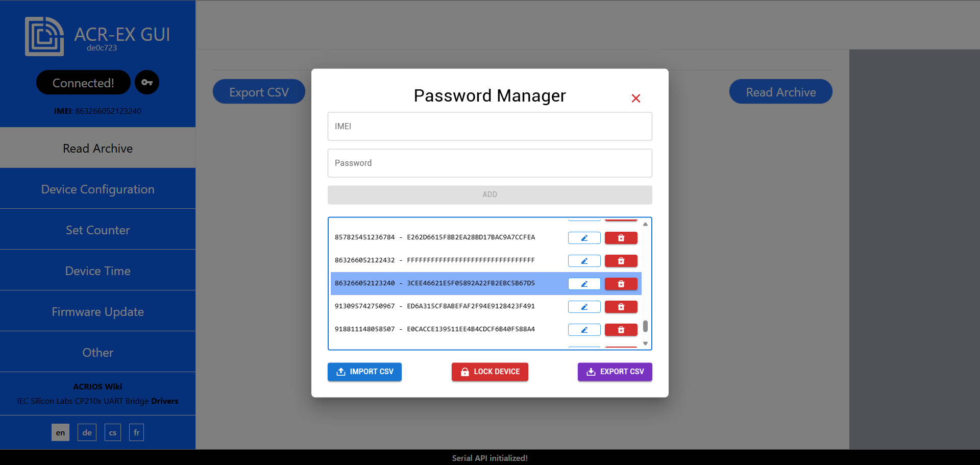Delete password entry for 857825451236784
Viewport: 980px width, 465px height.
621,238
